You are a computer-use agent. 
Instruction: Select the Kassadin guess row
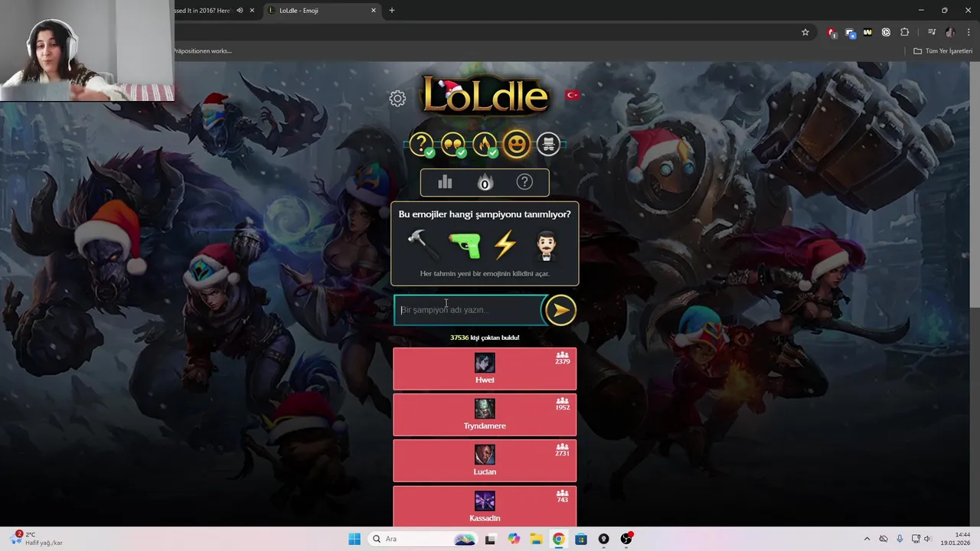coord(485,507)
